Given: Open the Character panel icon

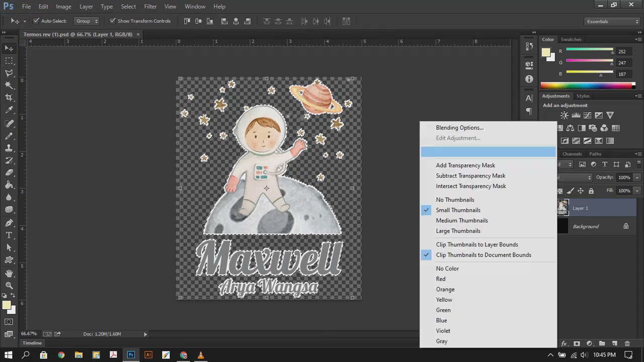Looking at the screenshot, I should coord(529,99).
